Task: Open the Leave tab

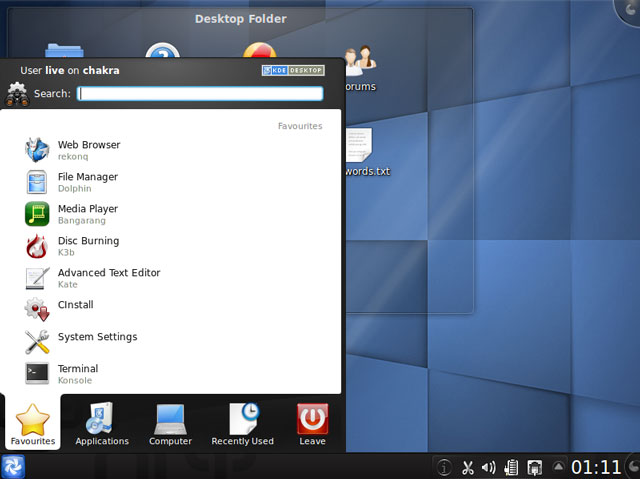Action: tap(312, 424)
